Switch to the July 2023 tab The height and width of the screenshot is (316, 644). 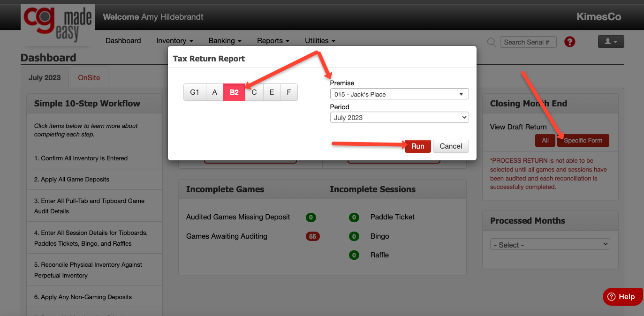click(45, 77)
